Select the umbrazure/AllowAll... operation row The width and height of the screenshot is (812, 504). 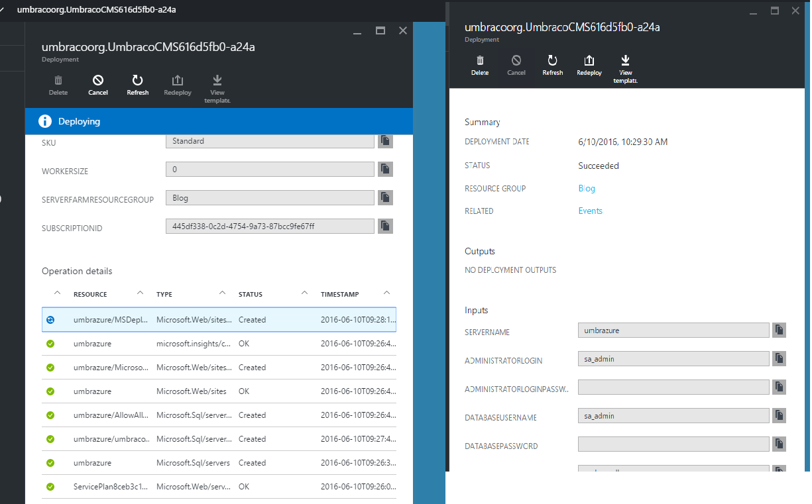219,415
